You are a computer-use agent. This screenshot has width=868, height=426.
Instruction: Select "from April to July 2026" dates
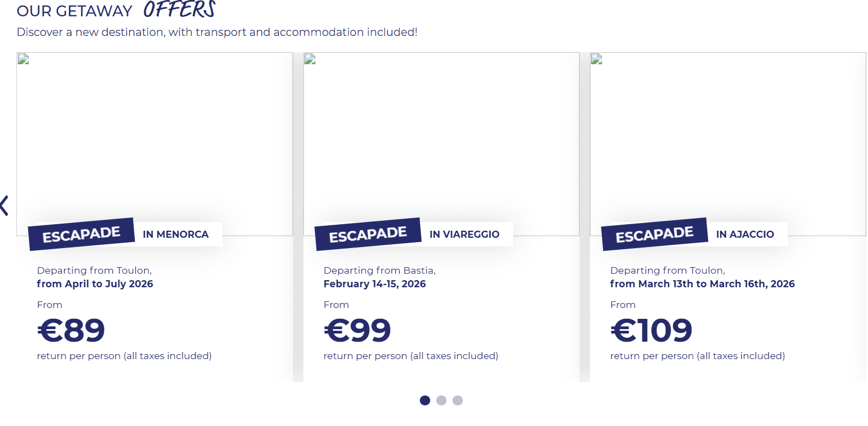[x=95, y=284]
